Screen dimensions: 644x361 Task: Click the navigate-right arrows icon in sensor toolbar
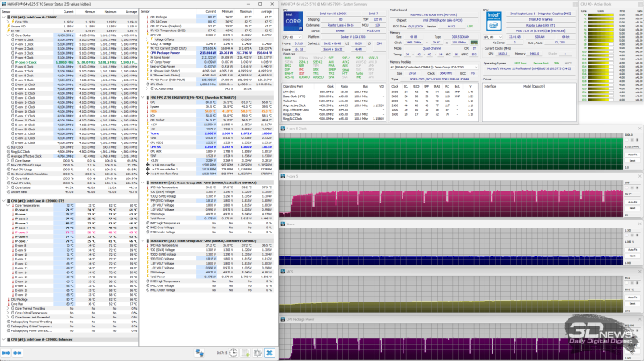[x=16, y=352]
